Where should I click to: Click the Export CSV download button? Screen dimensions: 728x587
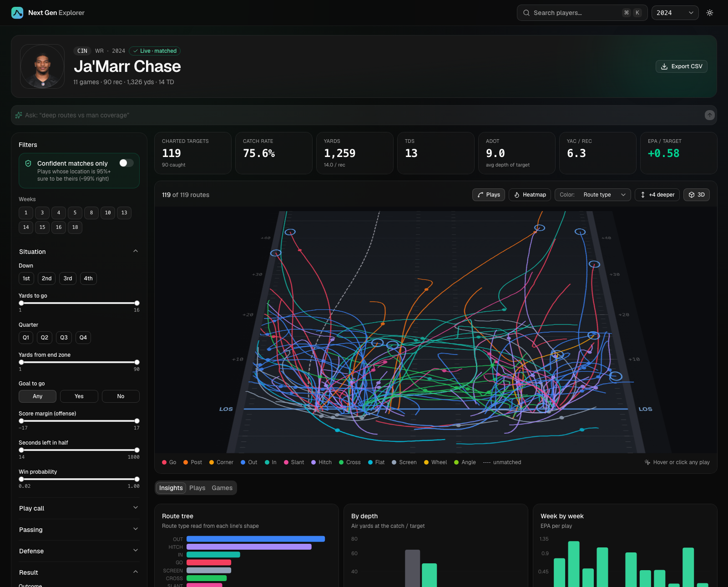tap(682, 66)
